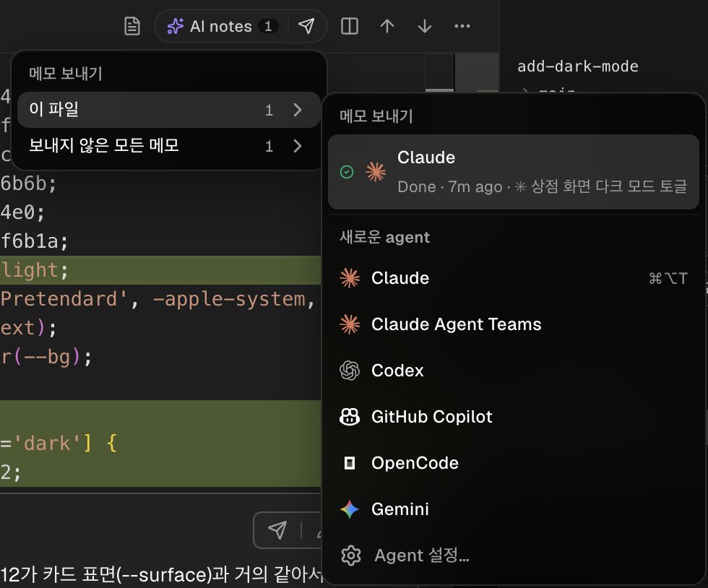The image size is (708, 588).
Task: Go to next change with down arrow
Action: (x=425, y=26)
